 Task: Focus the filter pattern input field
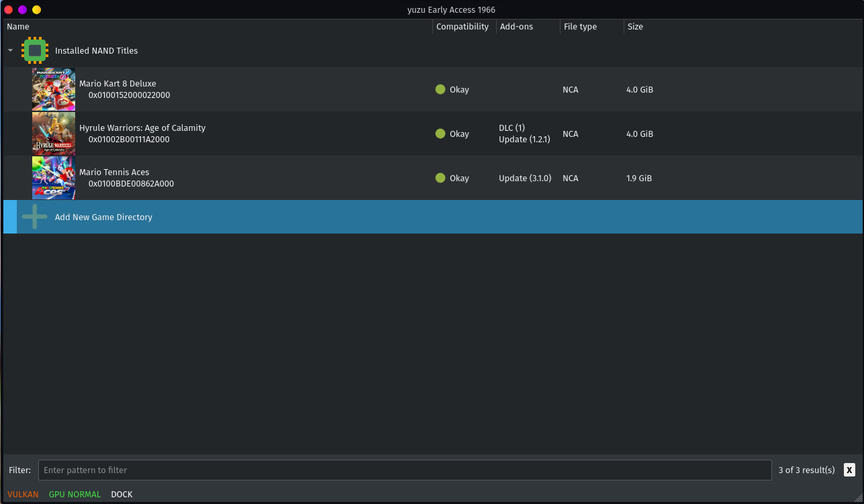click(405, 470)
